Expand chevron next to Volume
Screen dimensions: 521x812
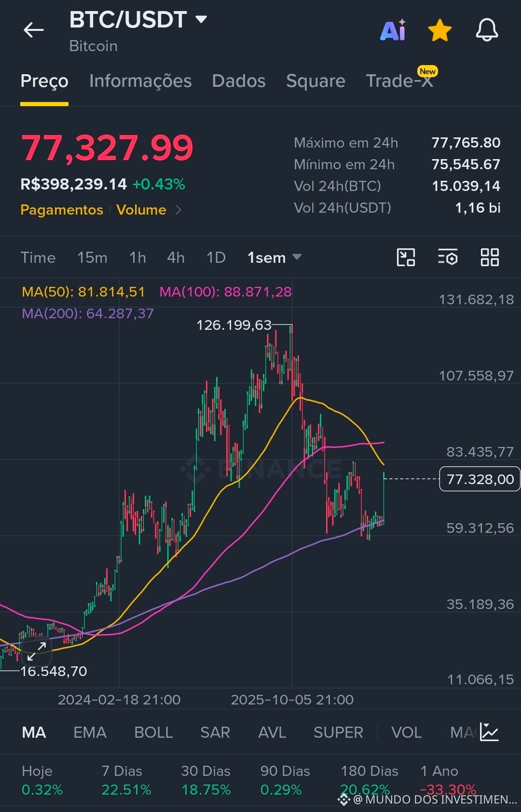tap(178, 210)
